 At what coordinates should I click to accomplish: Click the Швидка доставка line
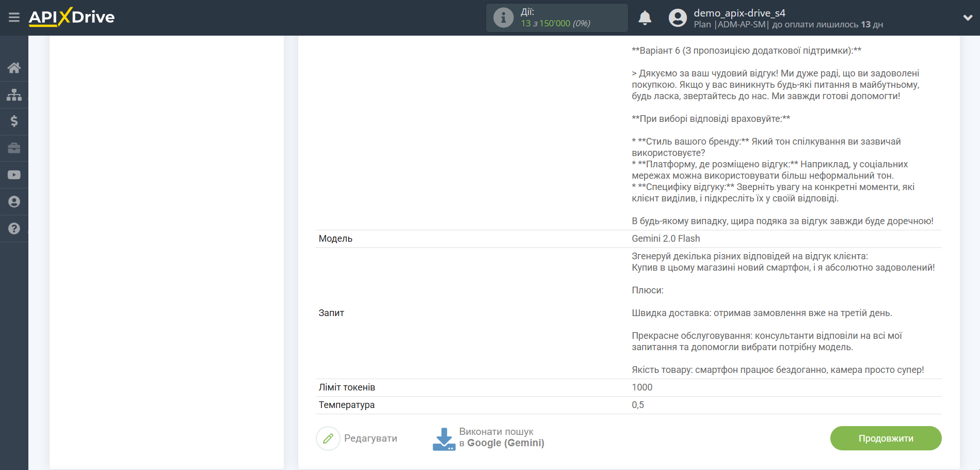tap(762, 313)
